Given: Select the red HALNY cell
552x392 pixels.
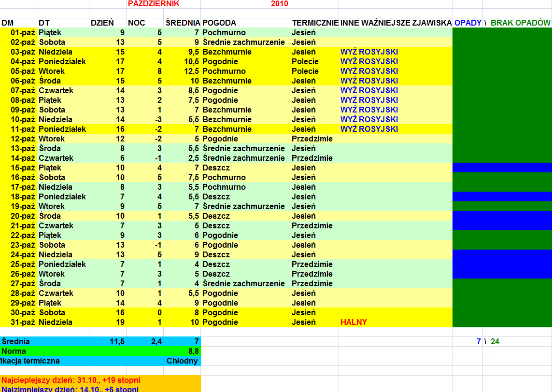Looking at the screenshot, I should [354, 322].
